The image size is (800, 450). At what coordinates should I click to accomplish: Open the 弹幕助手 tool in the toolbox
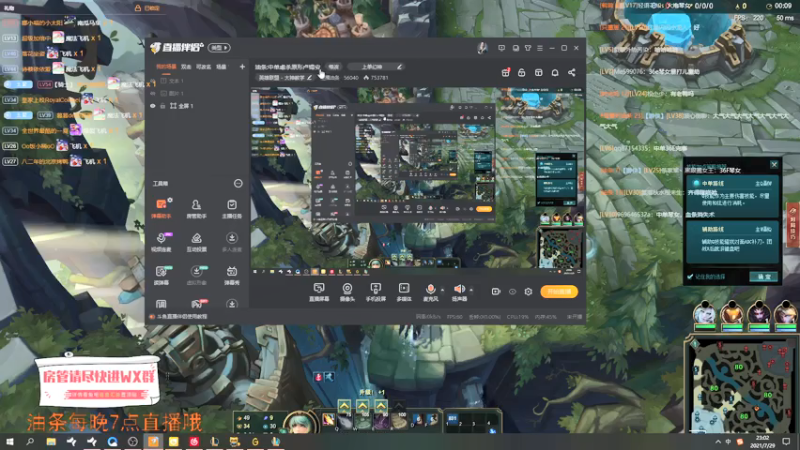tap(161, 209)
